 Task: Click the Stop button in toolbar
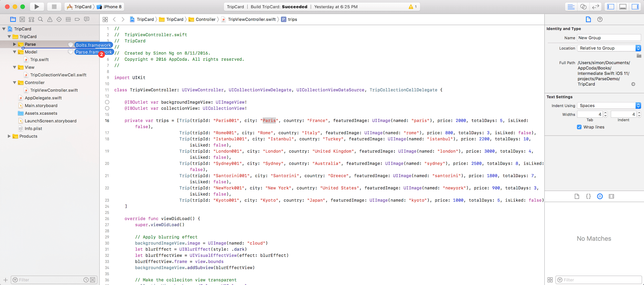(x=54, y=7)
